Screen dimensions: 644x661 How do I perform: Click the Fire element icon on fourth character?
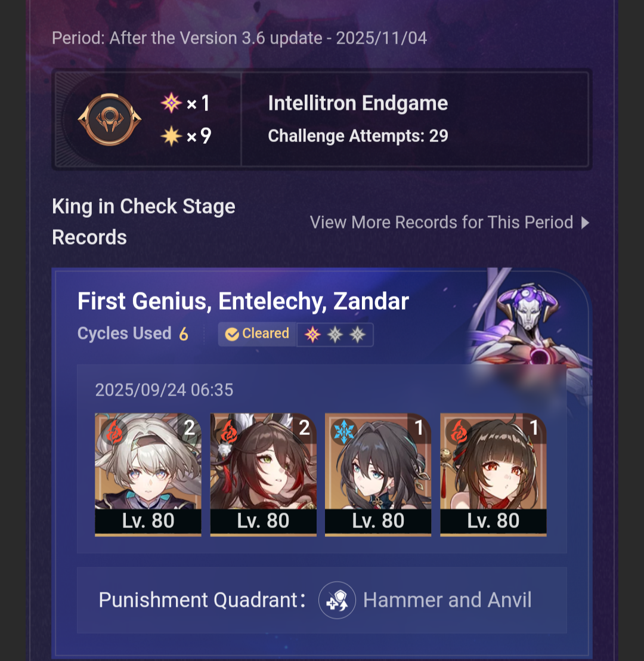(x=459, y=432)
